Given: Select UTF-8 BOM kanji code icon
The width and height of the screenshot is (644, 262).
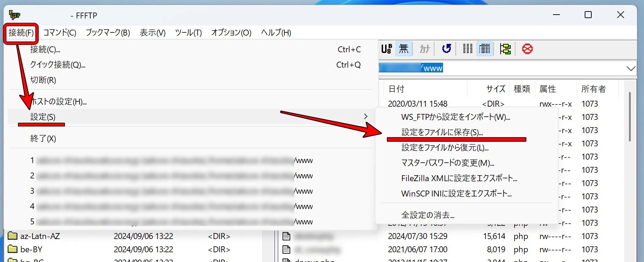Looking at the screenshot, I should pyautogui.click(x=386, y=49).
